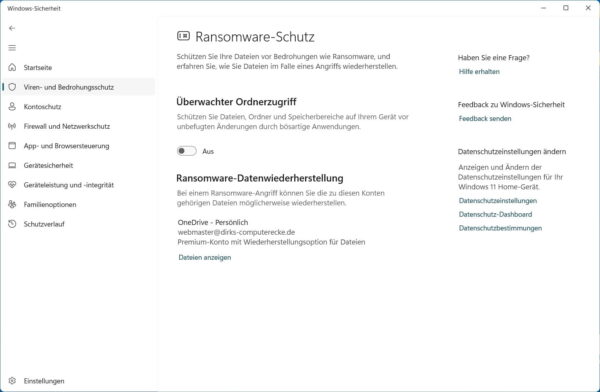This screenshot has height=392, width=600.
Task: Click the Ransomware-Datenwiederherstellung heading
Action: [260, 178]
